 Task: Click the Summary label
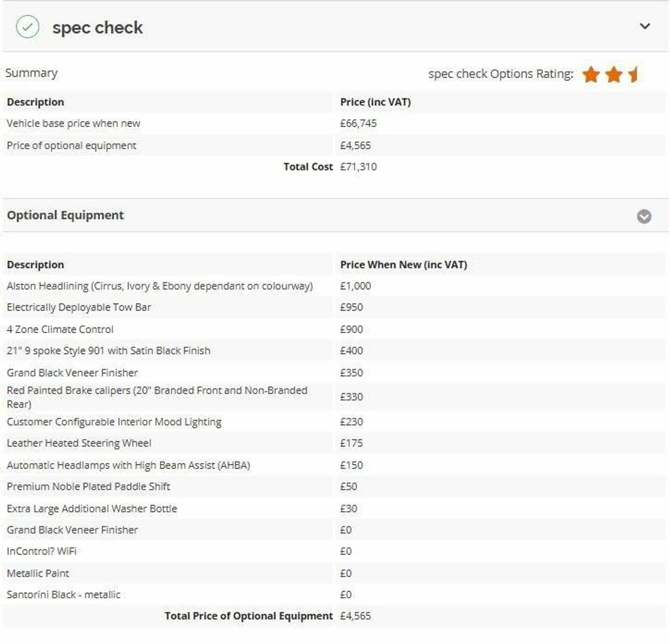(x=31, y=73)
